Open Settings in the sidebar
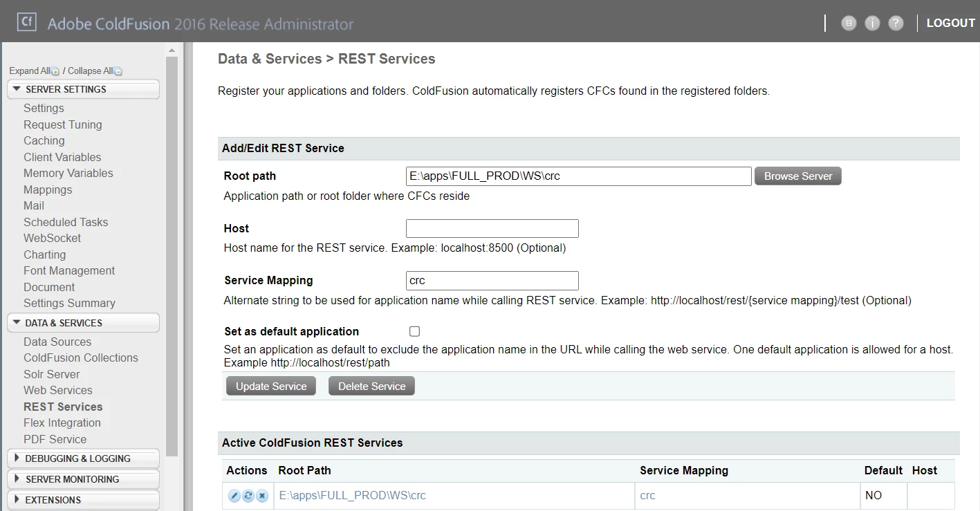The height and width of the screenshot is (511, 980). click(x=44, y=108)
